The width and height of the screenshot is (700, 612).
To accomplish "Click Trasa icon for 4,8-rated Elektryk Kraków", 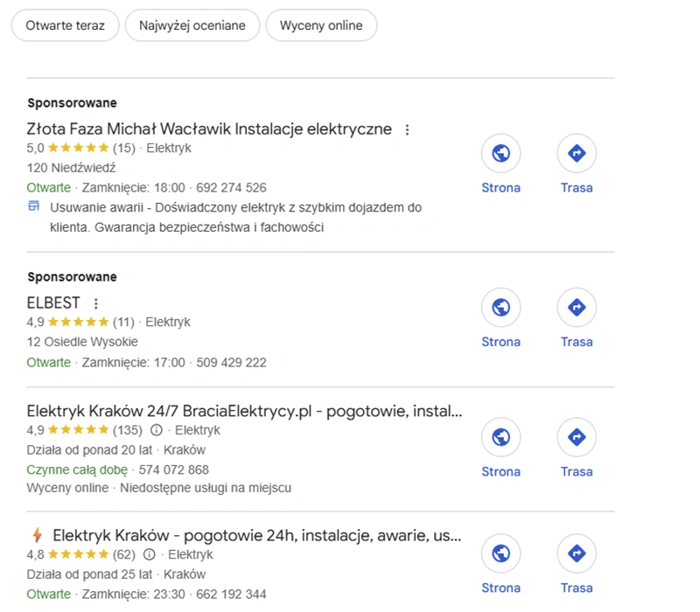I will 577,553.
